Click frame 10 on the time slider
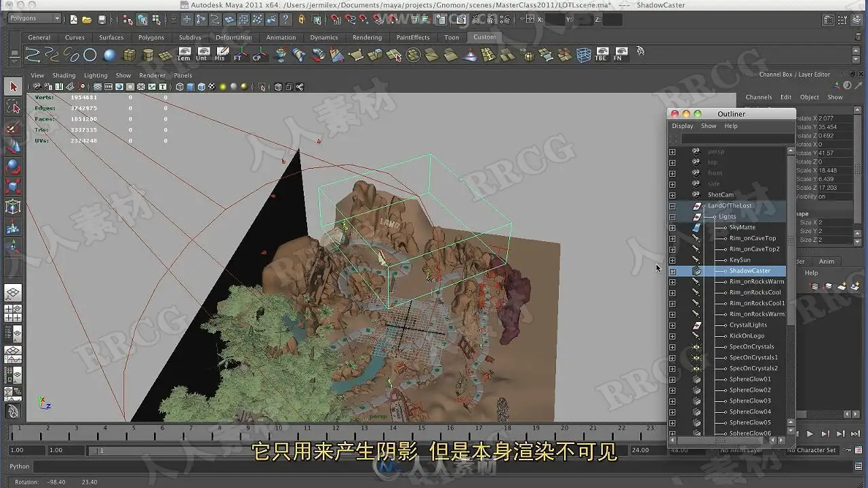 tap(279, 428)
